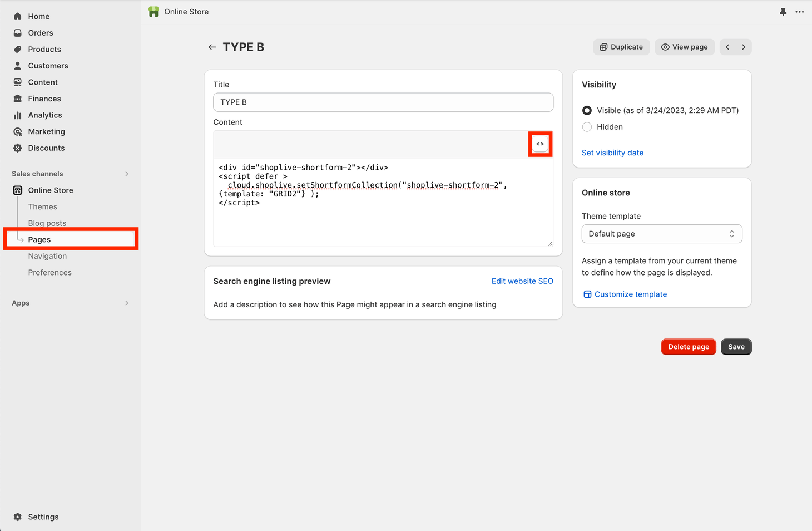Click the Online Store storefront icon in sidebar
Image resolution: width=812 pixels, height=531 pixels.
(x=18, y=190)
